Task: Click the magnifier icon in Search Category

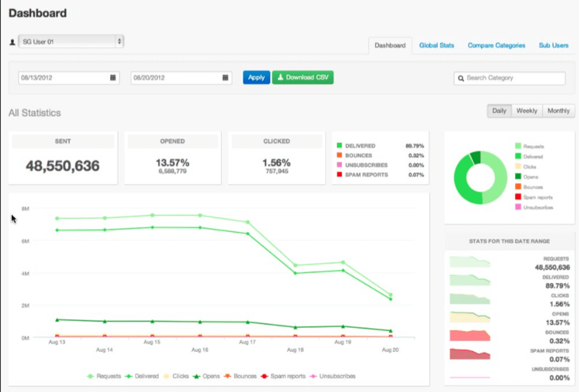Action: (x=461, y=78)
